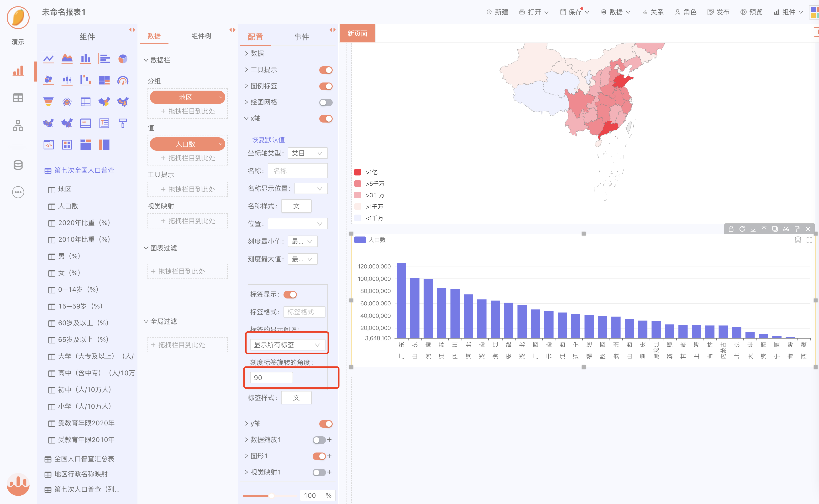Click the scissors cut icon on chart toolbar

(x=786, y=229)
